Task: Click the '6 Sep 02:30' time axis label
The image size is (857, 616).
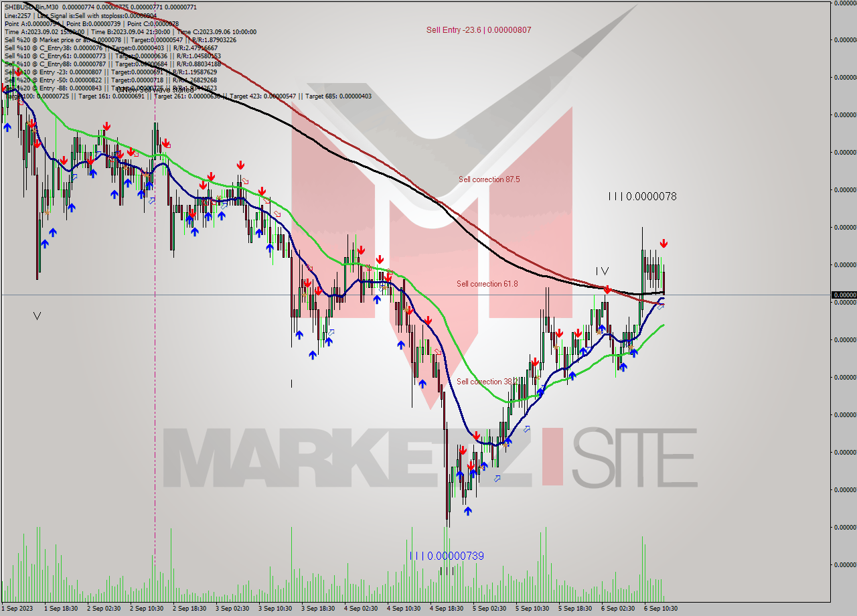Action: (617, 608)
